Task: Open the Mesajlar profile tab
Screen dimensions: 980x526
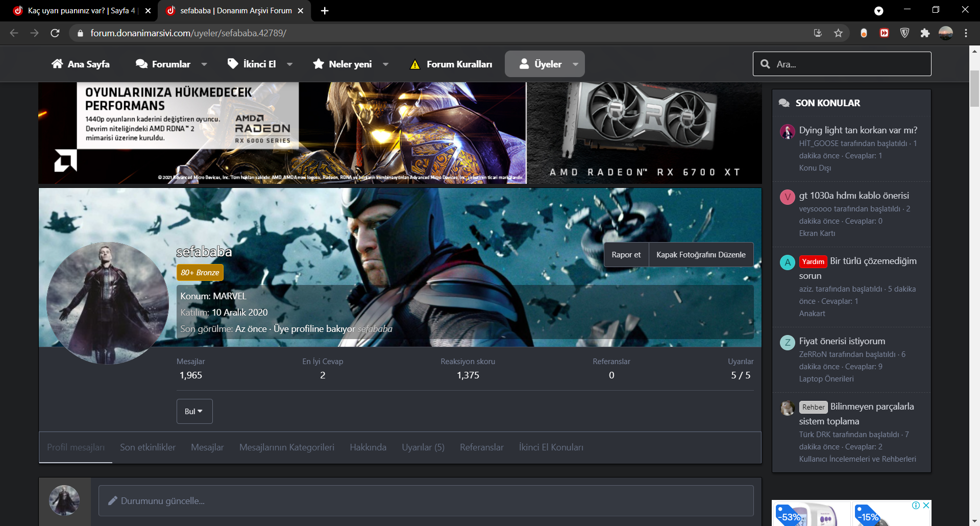Action: click(x=207, y=447)
